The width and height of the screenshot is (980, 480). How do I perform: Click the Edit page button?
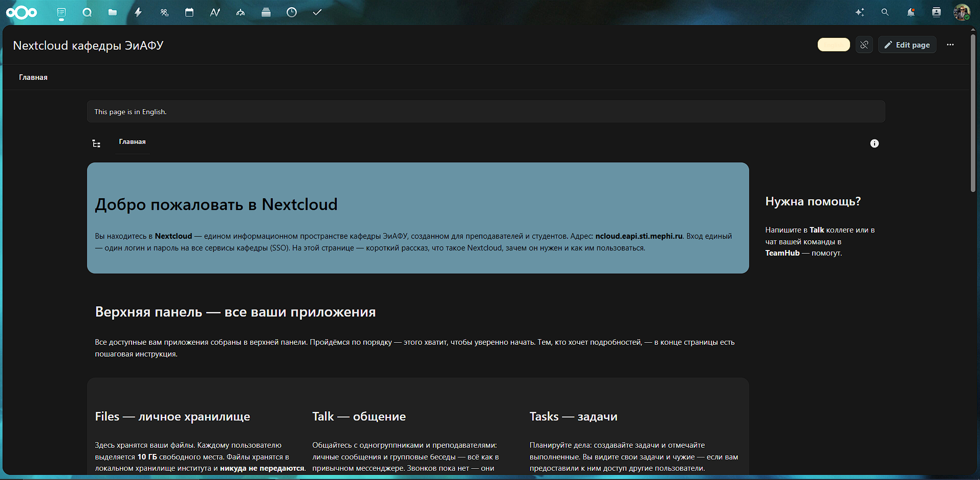[907, 45]
